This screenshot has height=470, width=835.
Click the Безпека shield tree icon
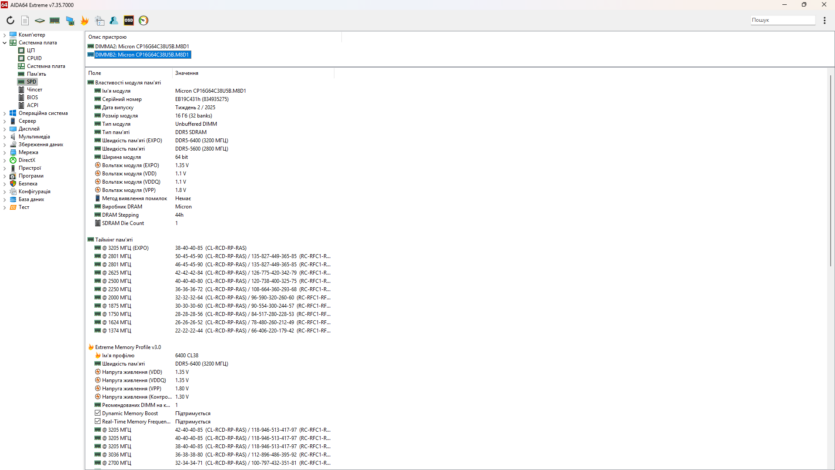[x=13, y=183]
